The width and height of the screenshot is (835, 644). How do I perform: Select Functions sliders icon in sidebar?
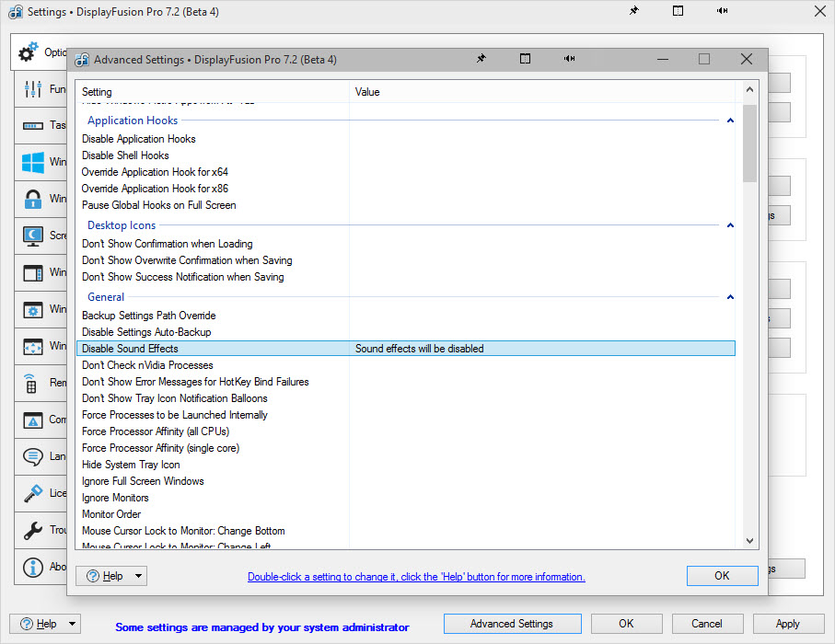tap(33, 89)
